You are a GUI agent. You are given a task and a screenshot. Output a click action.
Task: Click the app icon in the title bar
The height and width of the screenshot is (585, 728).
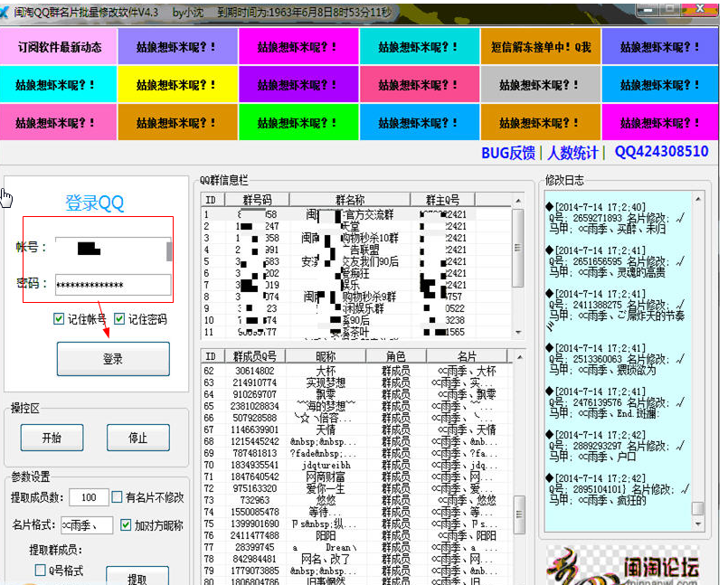click(x=4, y=12)
